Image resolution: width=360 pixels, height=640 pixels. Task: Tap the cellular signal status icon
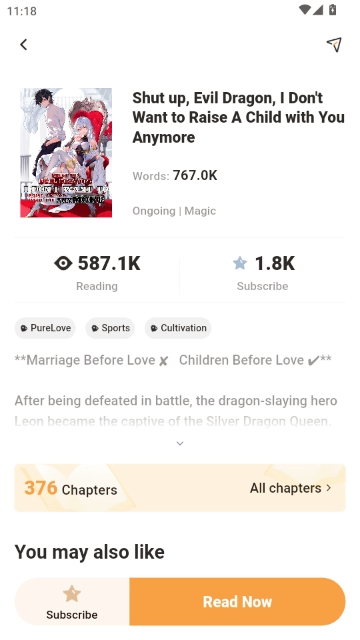point(318,10)
